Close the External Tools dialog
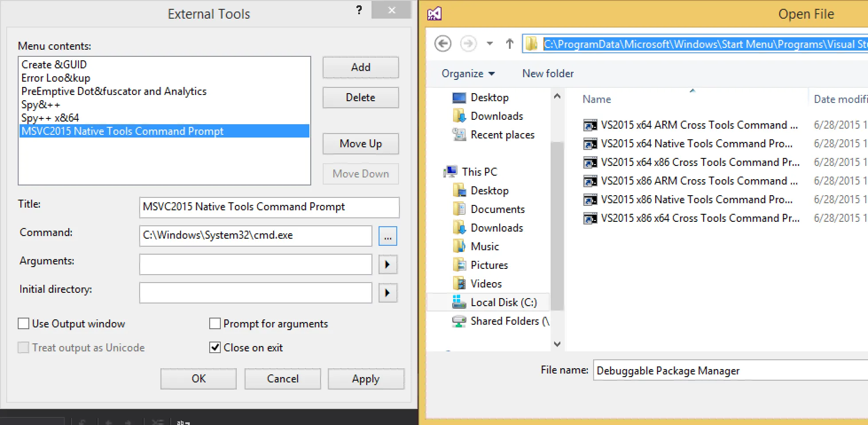This screenshot has height=425, width=868. (x=391, y=10)
